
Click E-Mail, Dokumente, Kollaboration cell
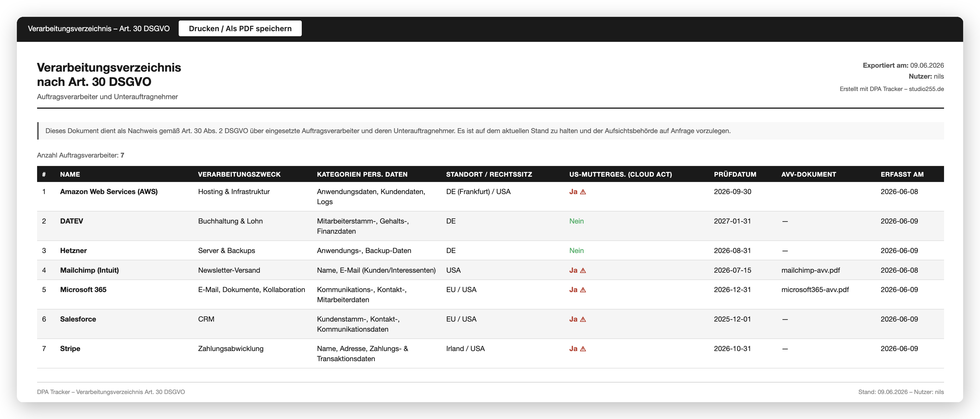pyautogui.click(x=251, y=289)
